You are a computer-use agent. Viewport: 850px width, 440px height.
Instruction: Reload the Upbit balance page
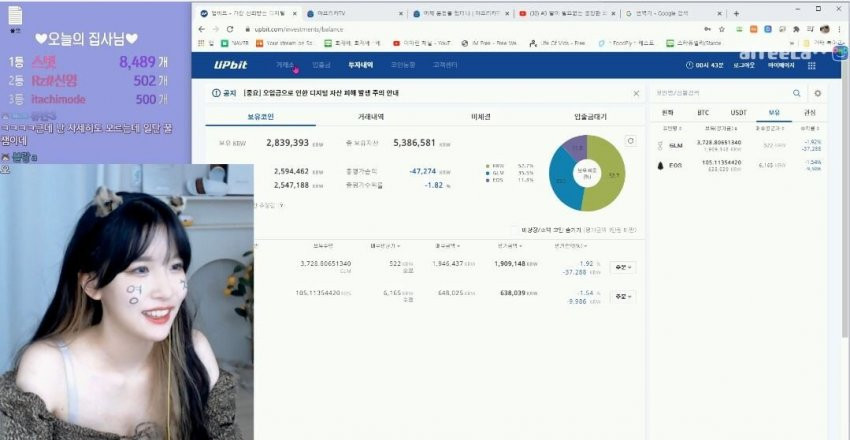[x=230, y=29]
